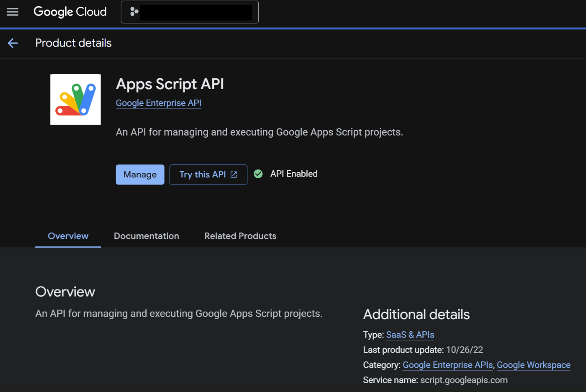This screenshot has width=586, height=392.
Task: Open the hamburger navigation menu
Action: coord(13,12)
